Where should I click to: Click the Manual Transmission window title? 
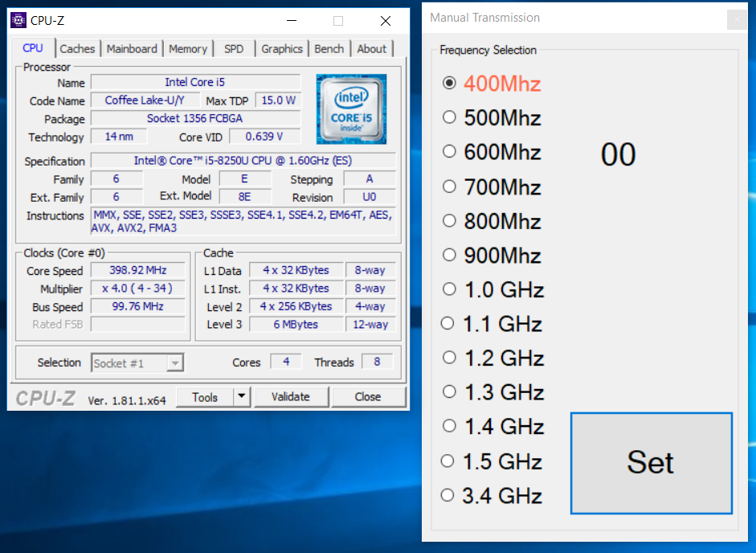(484, 18)
